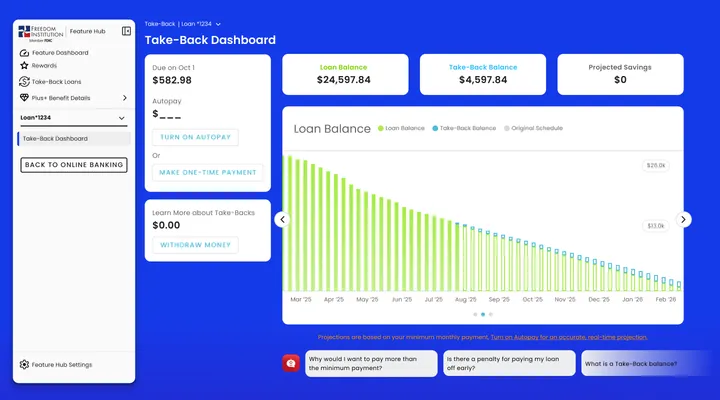
Task: Click Learn More about Take-Backs text
Action: tap(203, 213)
